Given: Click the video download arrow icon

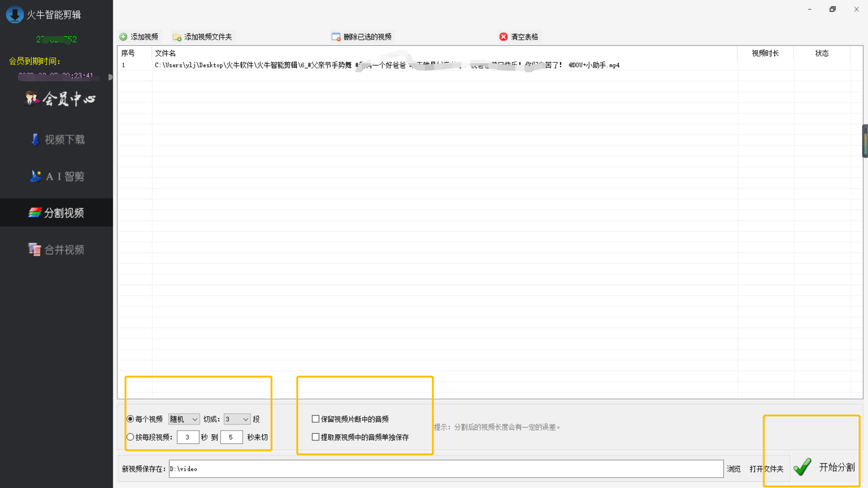Looking at the screenshot, I should (x=35, y=140).
